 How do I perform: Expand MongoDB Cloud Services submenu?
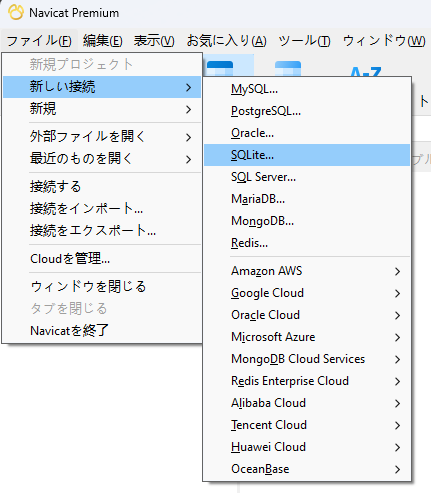[x=307, y=359]
